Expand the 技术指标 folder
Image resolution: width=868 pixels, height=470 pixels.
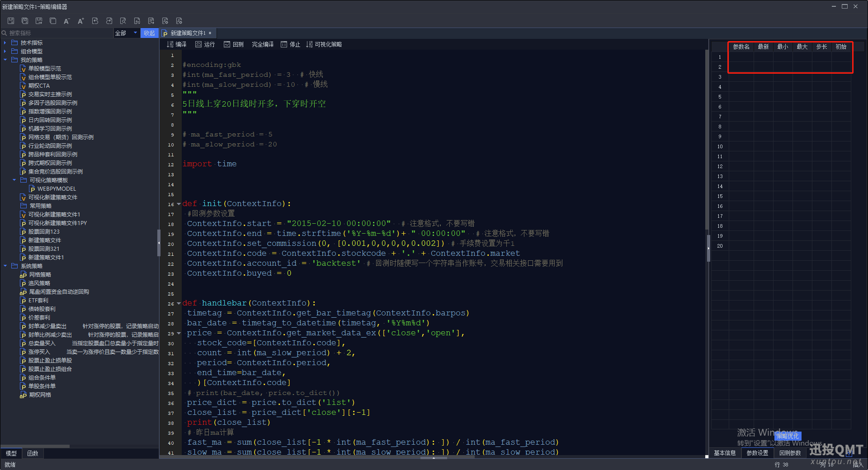5,42
